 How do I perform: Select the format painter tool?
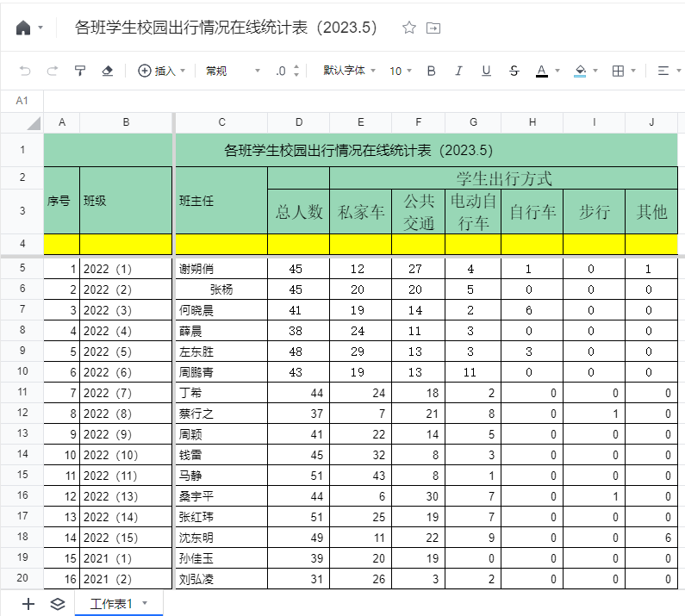pyautogui.click(x=80, y=71)
